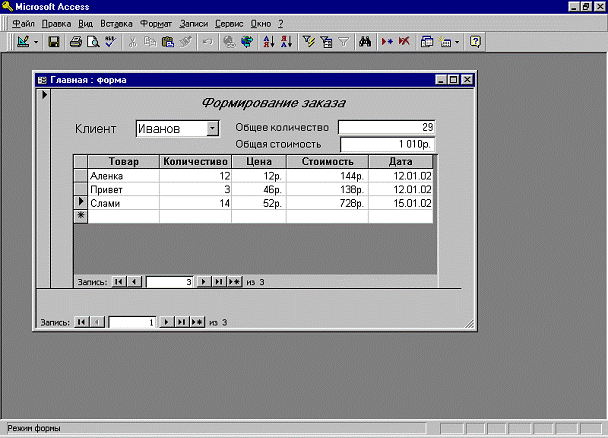The image size is (608, 438).
Task: Expand the View mode dropdown arrow in toolbar
Action: (36, 42)
